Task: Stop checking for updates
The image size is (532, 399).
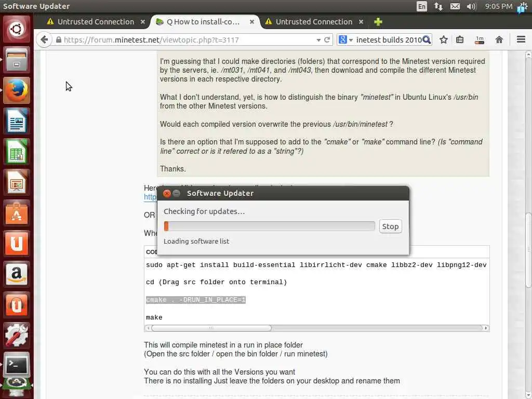Action: [390, 227]
